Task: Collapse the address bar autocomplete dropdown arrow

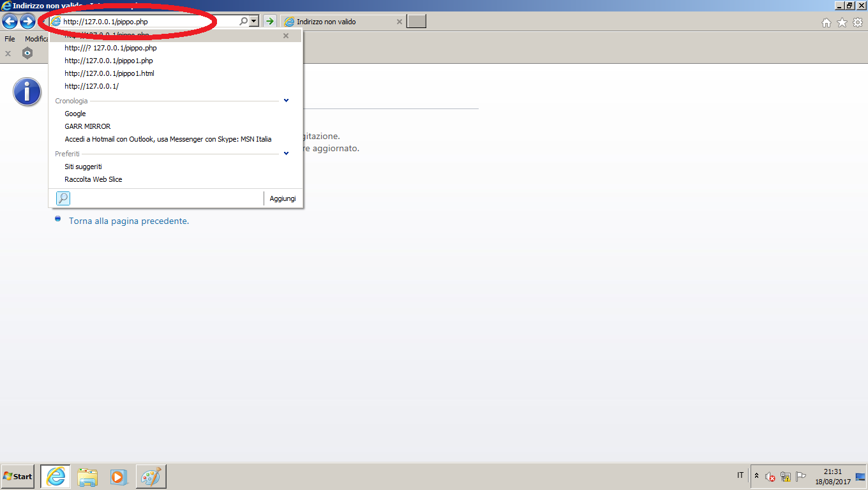Action: (254, 22)
